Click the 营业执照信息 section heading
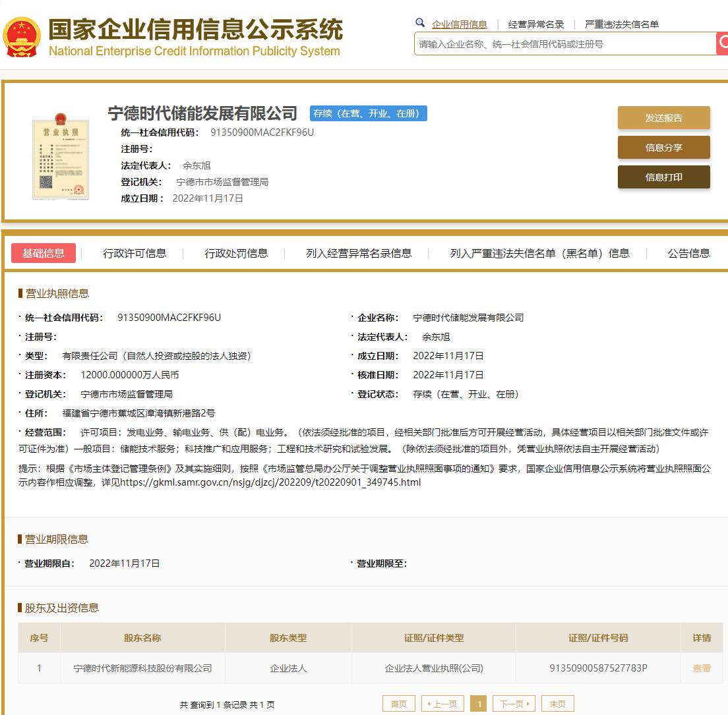Viewport: 728px width, 715px height. (57, 293)
